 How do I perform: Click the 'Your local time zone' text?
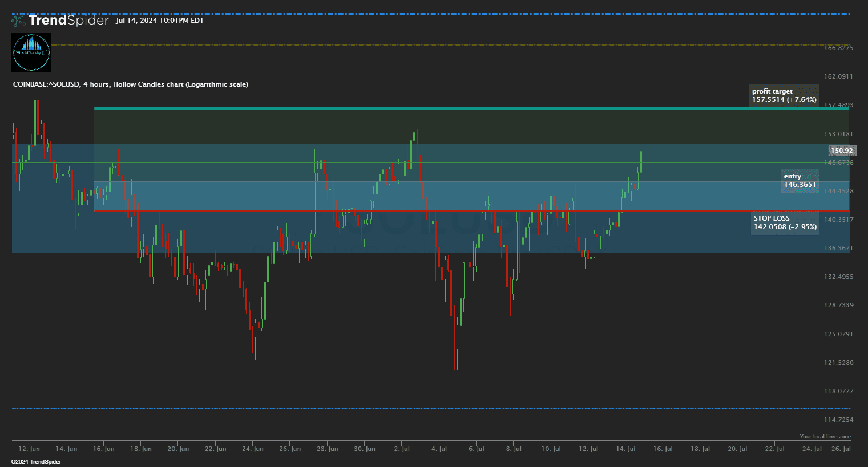coord(825,437)
